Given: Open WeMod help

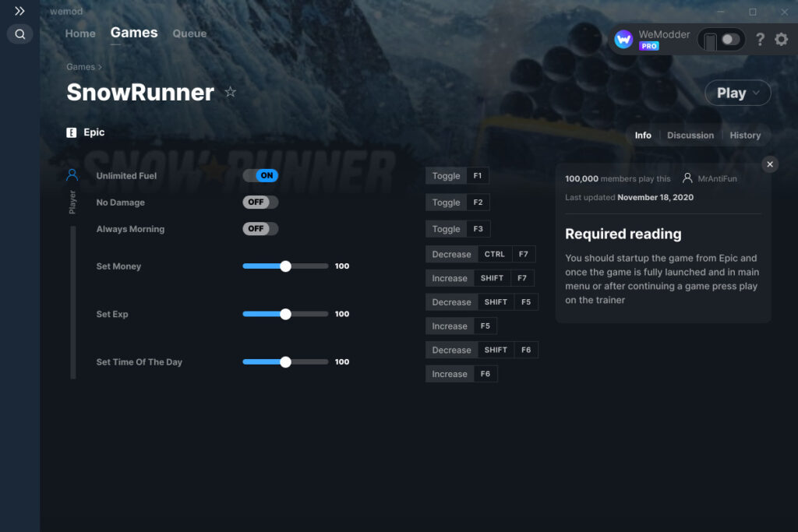Looking at the screenshot, I should pyautogui.click(x=760, y=39).
